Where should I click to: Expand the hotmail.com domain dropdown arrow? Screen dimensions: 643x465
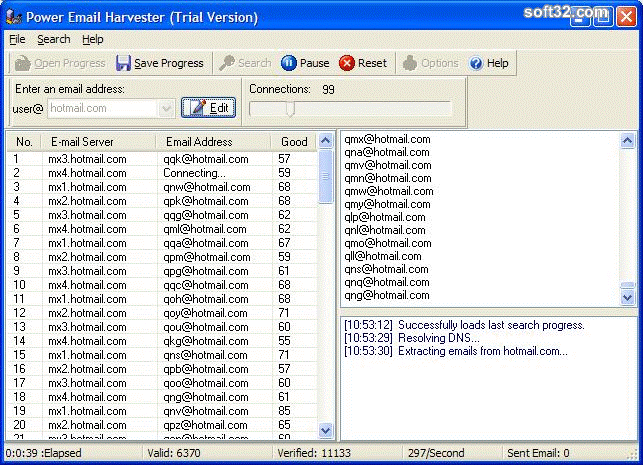point(166,109)
